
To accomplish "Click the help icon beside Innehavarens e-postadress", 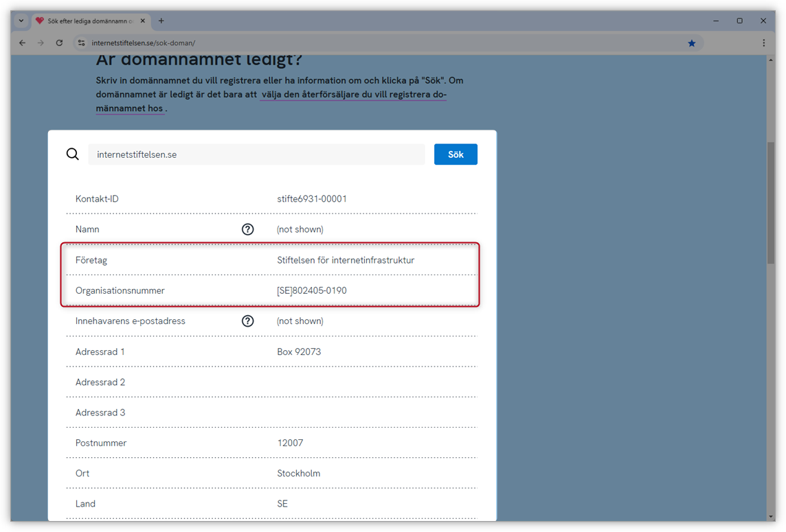I will [x=248, y=321].
